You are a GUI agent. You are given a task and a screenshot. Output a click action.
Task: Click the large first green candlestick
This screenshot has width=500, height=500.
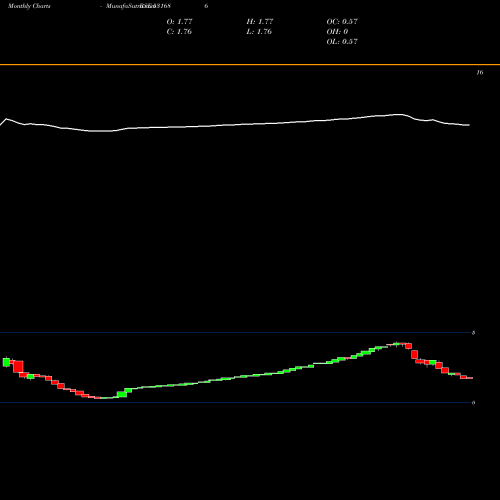(x=6, y=362)
